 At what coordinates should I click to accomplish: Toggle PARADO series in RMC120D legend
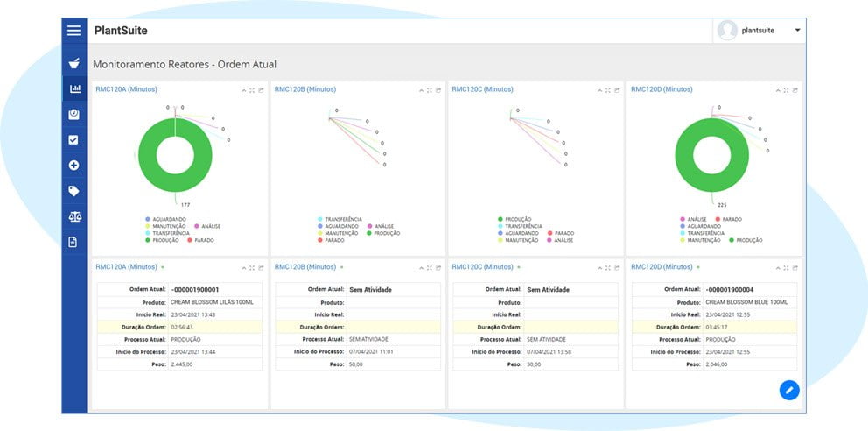(728, 219)
